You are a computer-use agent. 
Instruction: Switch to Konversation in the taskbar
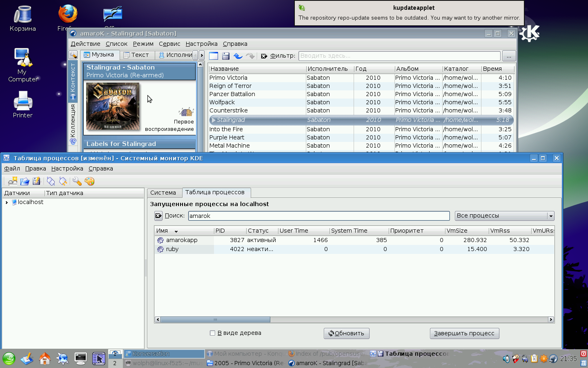click(164, 354)
